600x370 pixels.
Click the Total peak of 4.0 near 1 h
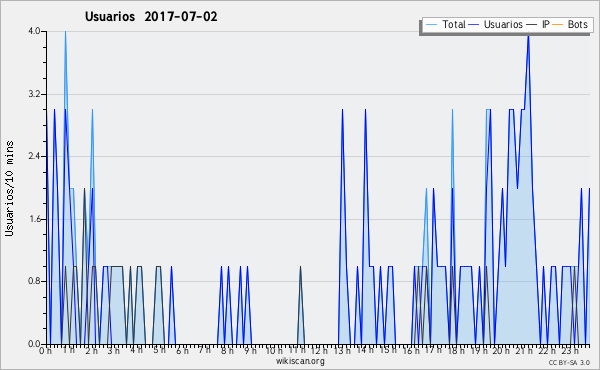pyautogui.click(x=65, y=32)
